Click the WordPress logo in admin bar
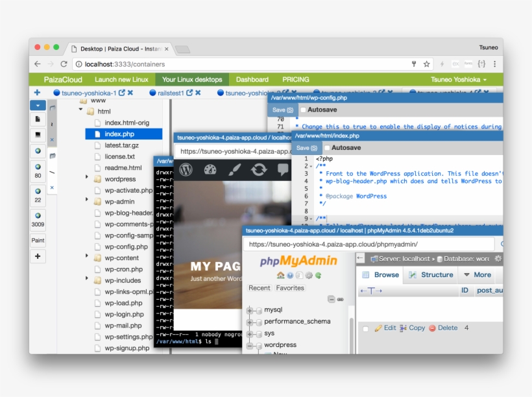 point(186,170)
